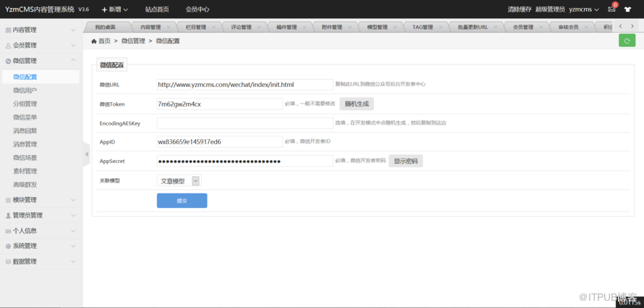Close the TAG管理 tab
The image size is (644, 308).
click(x=441, y=27)
